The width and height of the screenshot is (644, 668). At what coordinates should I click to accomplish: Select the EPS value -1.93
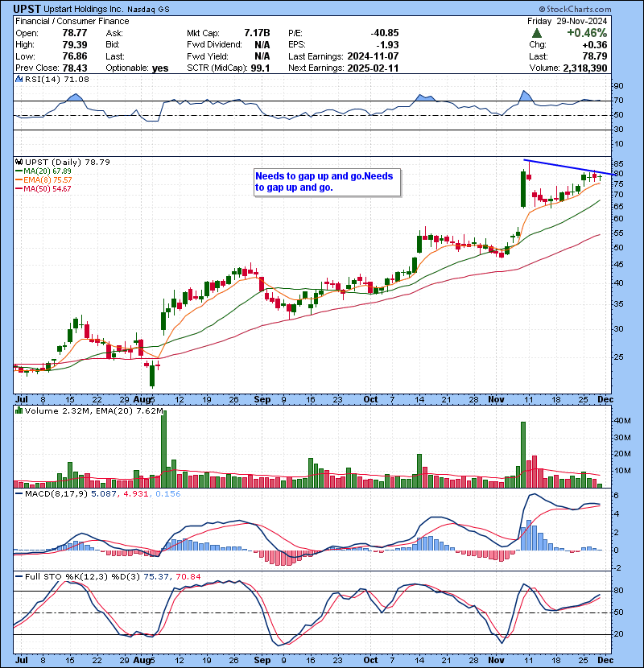click(x=387, y=45)
